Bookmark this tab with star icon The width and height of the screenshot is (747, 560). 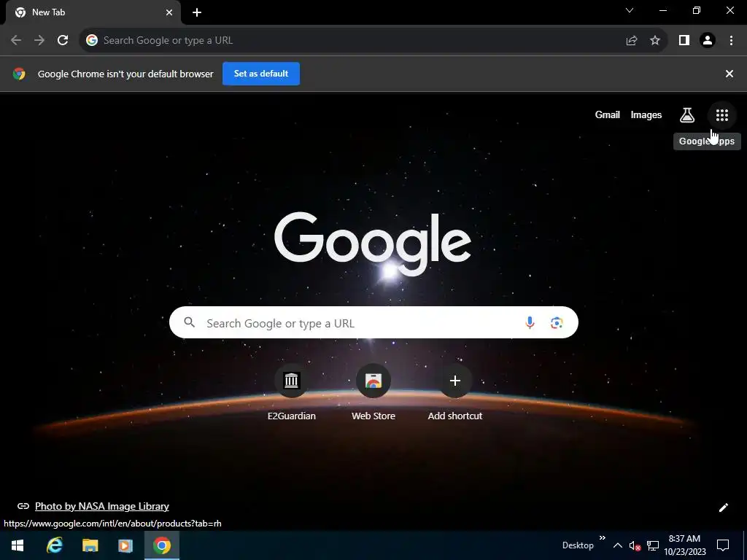click(x=655, y=41)
